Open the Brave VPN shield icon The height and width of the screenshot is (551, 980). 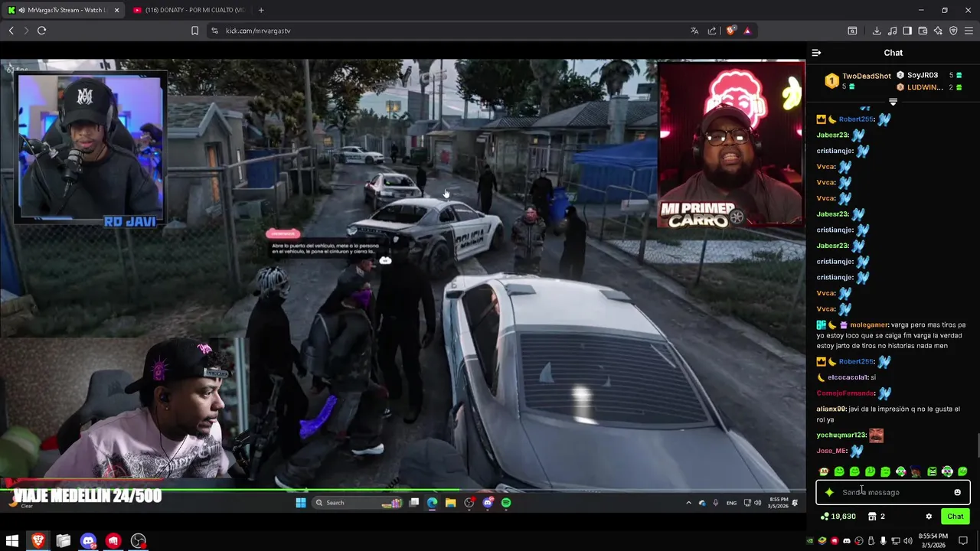pos(953,31)
